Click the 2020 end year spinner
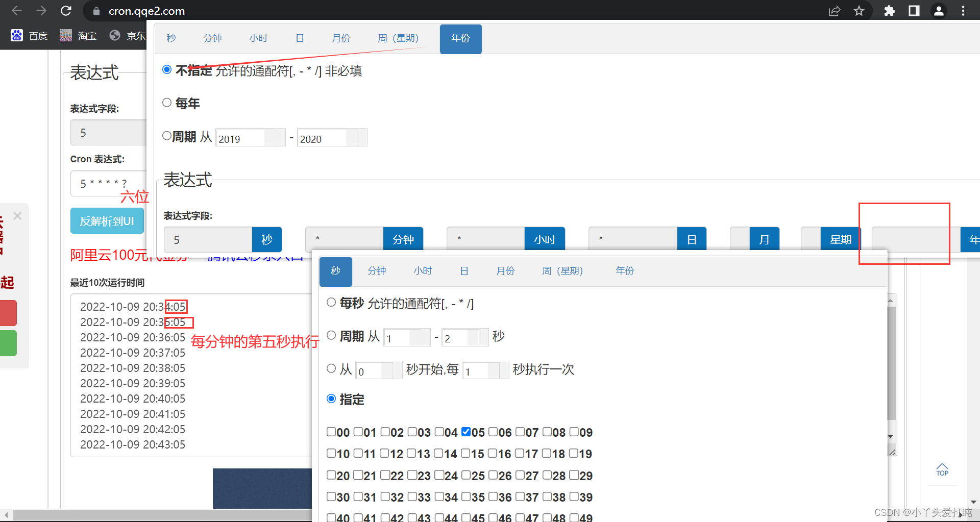Viewport: 980px width, 522px height. (332, 138)
